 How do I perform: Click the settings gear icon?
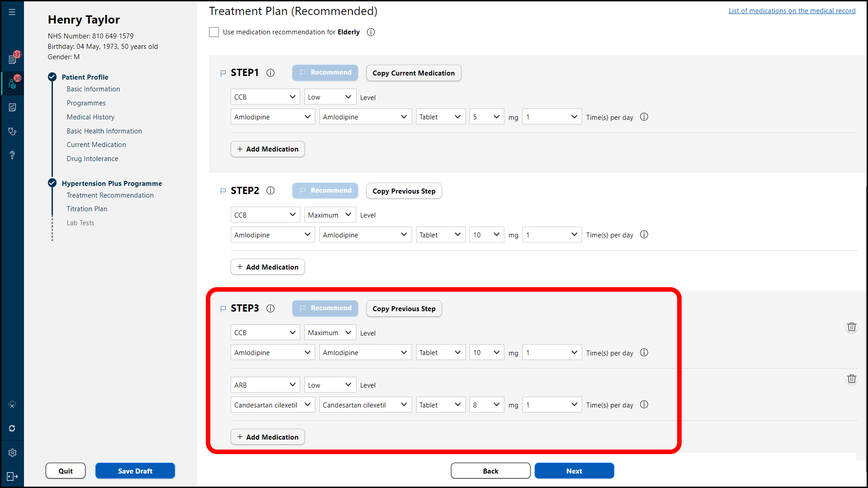coord(13,453)
